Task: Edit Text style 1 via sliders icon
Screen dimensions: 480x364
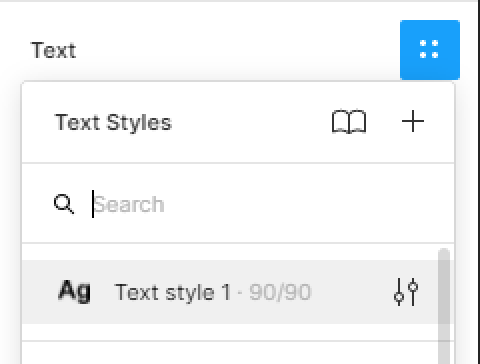Action: tap(406, 292)
